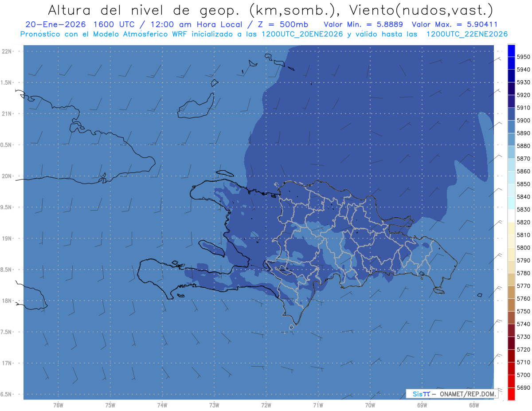Click the '5900' colorbar value

click(x=524, y=121)
